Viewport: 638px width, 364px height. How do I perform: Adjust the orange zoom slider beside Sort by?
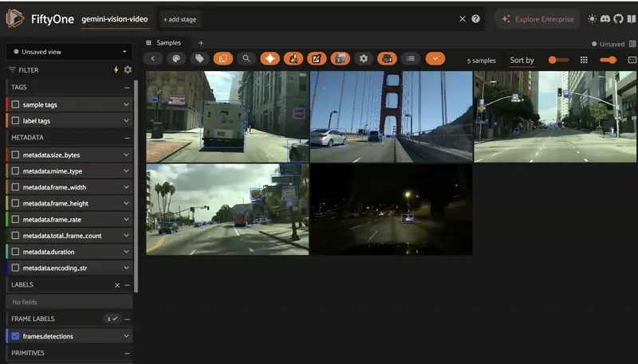point(559,60)
